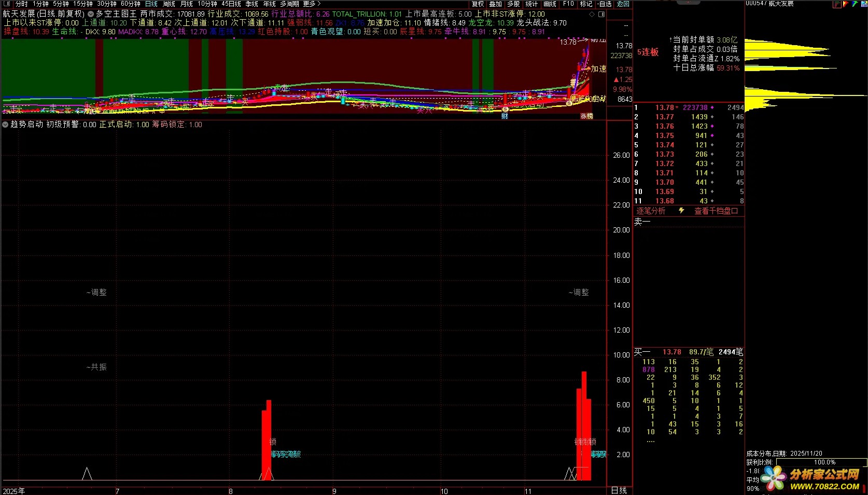Click the 5连板 label

coord(648,52)
